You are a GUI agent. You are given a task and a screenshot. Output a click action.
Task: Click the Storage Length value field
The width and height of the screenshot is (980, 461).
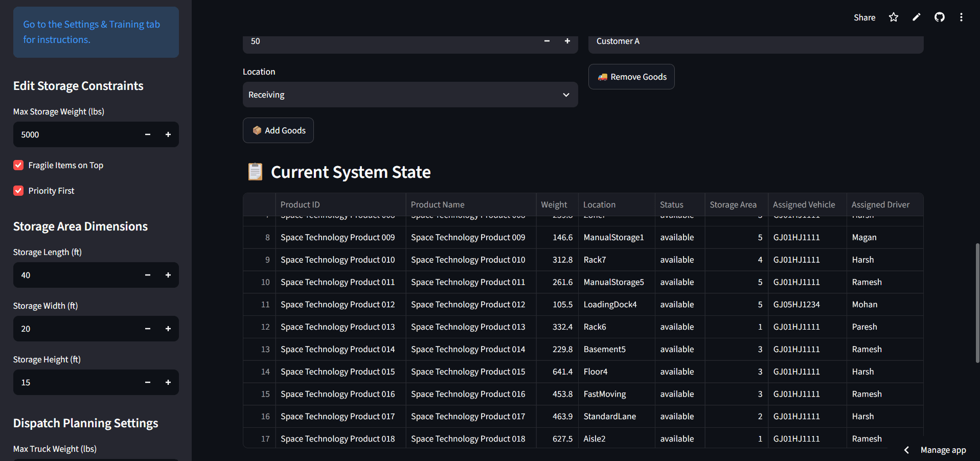[75, 275]
